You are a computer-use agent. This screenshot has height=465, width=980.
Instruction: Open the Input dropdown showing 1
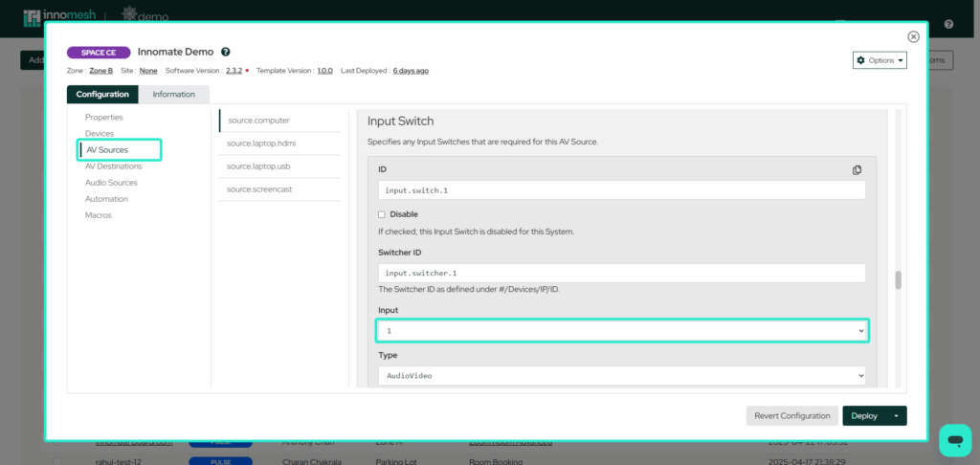pos(622,331)
